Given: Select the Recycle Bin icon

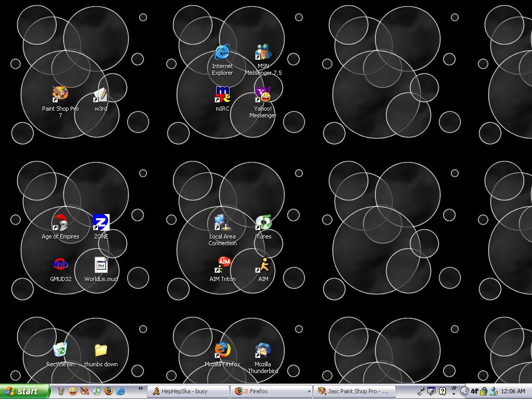Looking at the screenshot, I should click(60, 354).
